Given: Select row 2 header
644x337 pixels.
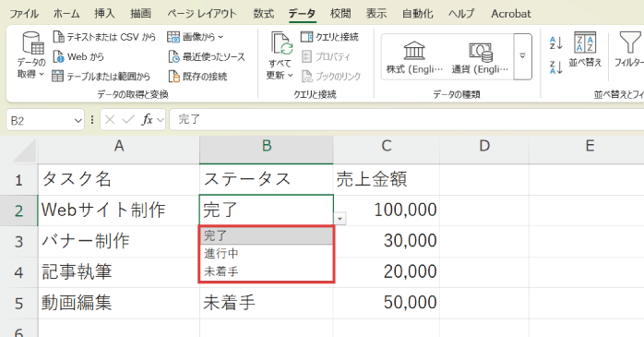Looking at the screenshot, I should (x=18, y=211).
